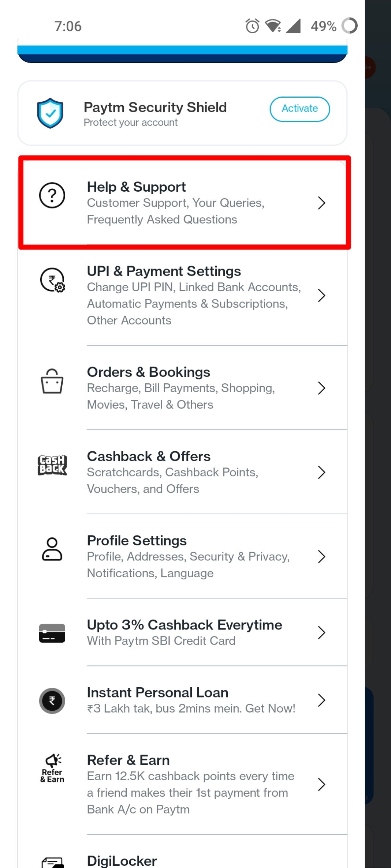Image resolution: width=391 pixels, height=868 pixels.
Task: Expand the Help & Support chevron
Action: tap(322, 203)
